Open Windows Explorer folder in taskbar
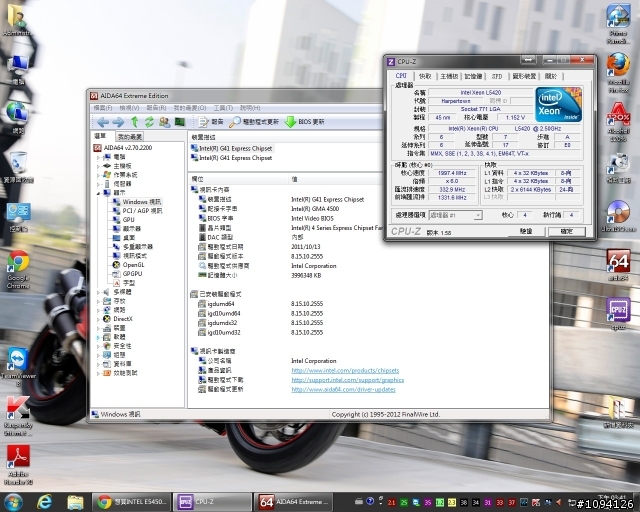This screenshot has width=640, height=512. 75,502
